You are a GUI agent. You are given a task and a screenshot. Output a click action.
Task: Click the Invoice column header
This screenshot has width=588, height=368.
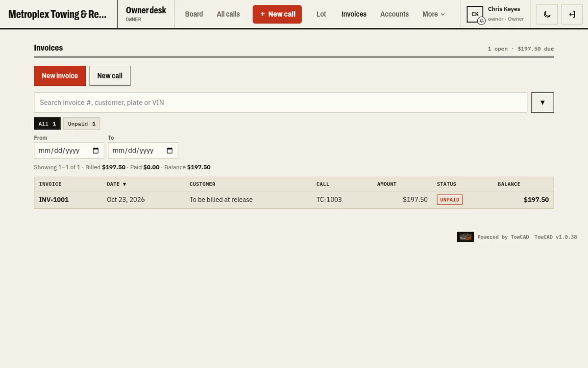pos(50,184)
